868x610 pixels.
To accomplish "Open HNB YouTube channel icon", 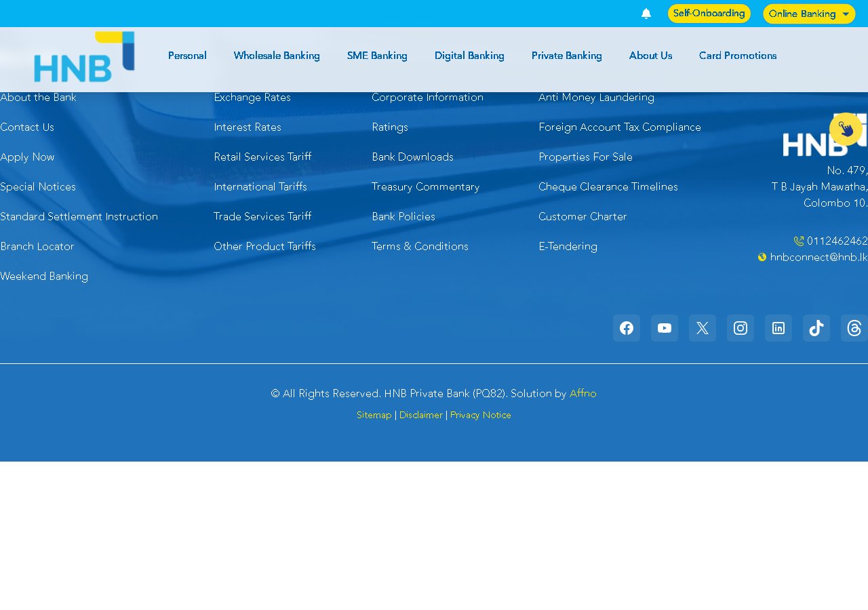I will [665, 328].
